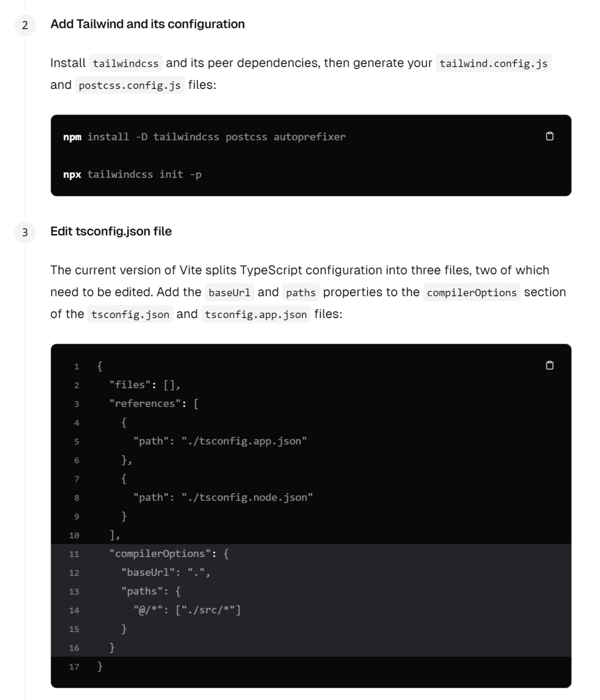Click the "references" line in the code block
Viewport: 600px width, 700px height.
[154, 404]
